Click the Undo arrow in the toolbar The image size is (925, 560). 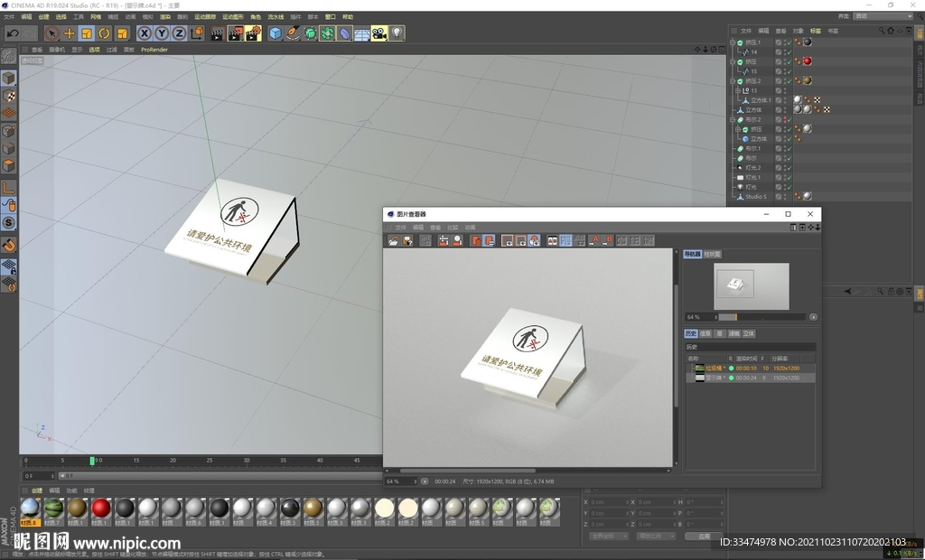(12, 33)
